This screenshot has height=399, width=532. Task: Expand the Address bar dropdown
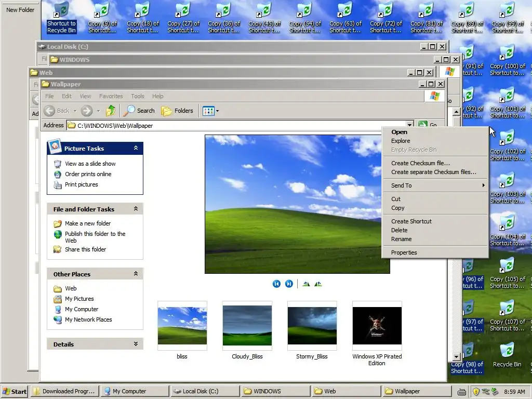[x=409, y=125]
